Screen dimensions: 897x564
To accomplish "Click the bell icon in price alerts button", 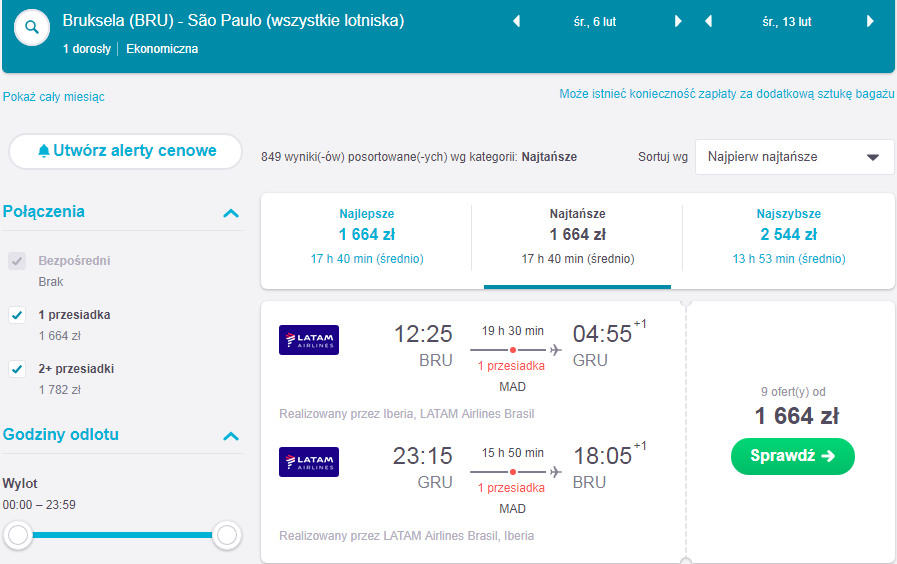I will pyautogui.click(x=43, y=151).
